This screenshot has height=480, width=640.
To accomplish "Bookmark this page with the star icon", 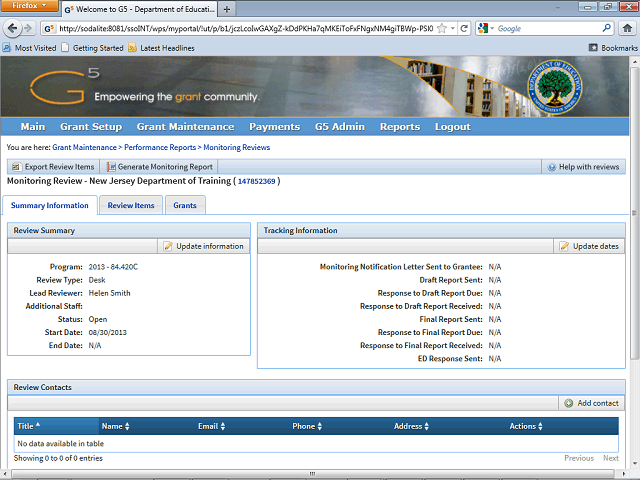I will point(442,29).
